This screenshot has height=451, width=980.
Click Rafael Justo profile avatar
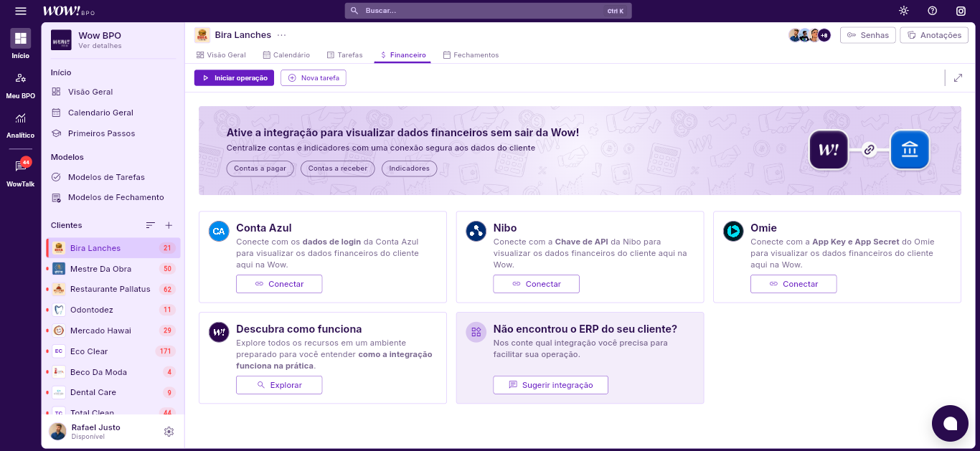pos(57,431)
